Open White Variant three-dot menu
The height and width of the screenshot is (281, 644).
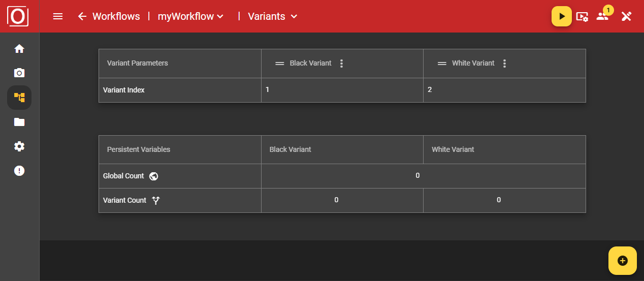pos(504,64)
